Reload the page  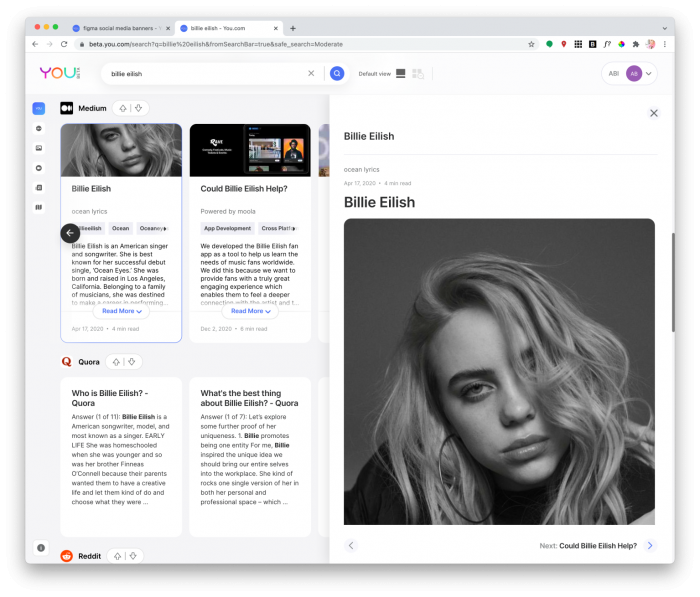(64, 44)
